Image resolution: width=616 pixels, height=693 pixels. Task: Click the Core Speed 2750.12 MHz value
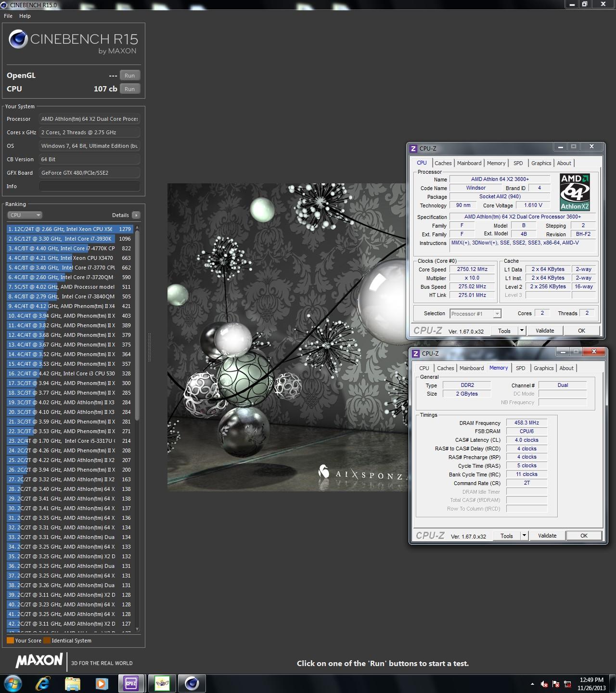[x=472, y=269]
